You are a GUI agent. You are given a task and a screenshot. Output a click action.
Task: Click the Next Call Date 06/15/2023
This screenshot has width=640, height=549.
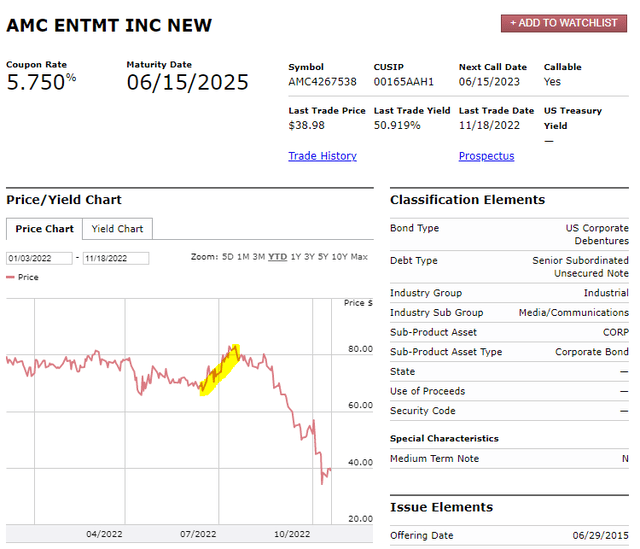(x=489, y=82)
